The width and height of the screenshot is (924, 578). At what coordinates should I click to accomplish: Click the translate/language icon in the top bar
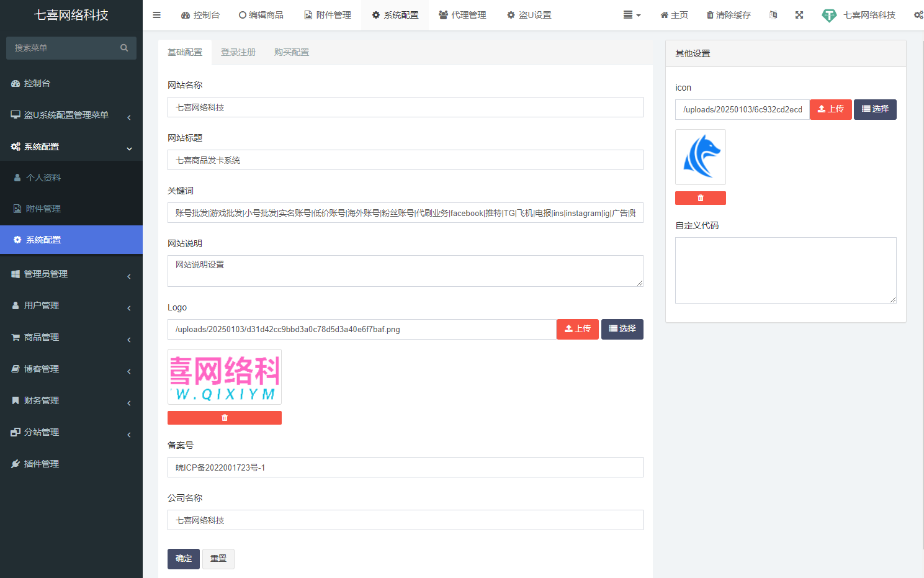pyautogui.click(x=773, y=14)
